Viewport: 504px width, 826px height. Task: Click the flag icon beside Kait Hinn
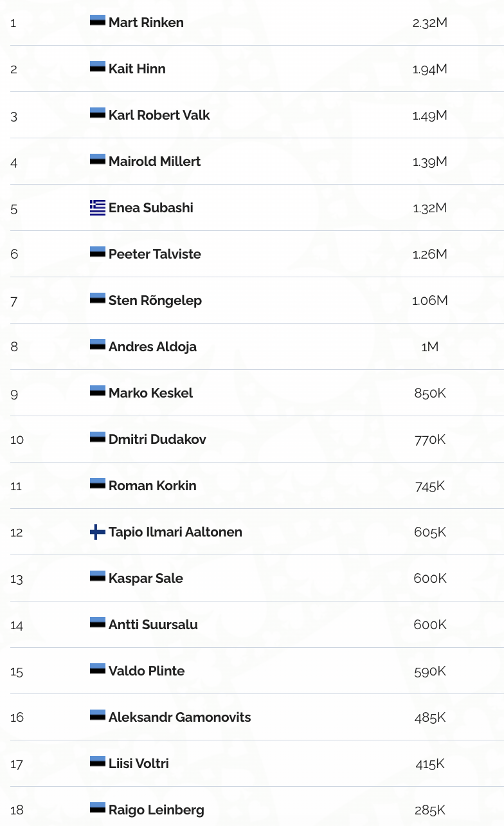point(98,67)
